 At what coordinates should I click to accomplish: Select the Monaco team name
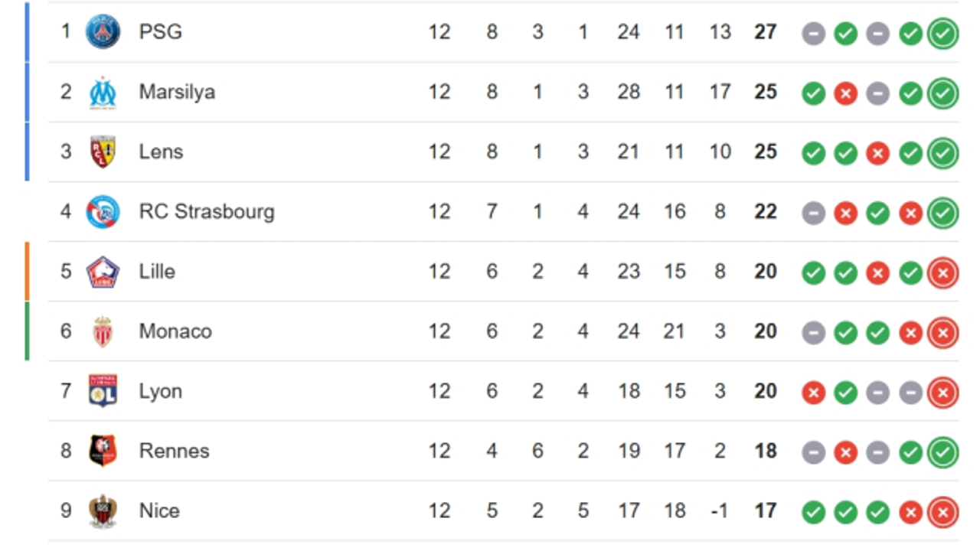175,331
